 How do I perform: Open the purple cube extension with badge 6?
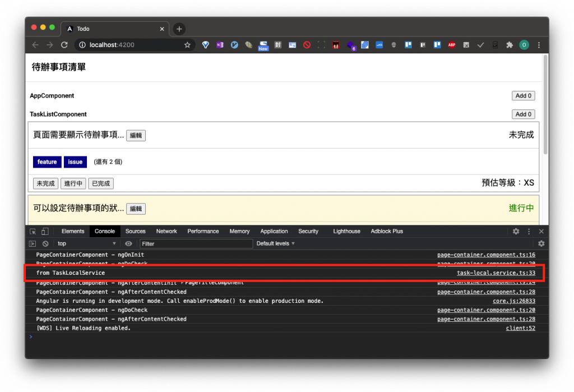click(351, 46)
